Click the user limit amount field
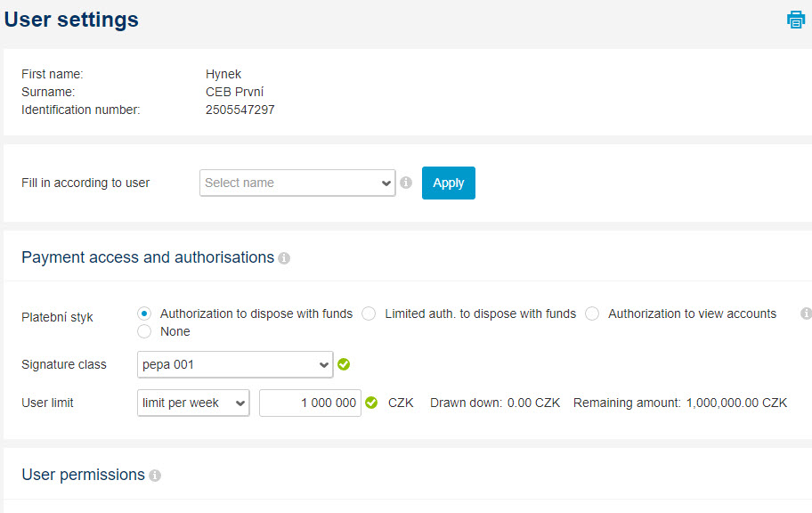The height and width of the screenshot is (513, 812). 310,403
